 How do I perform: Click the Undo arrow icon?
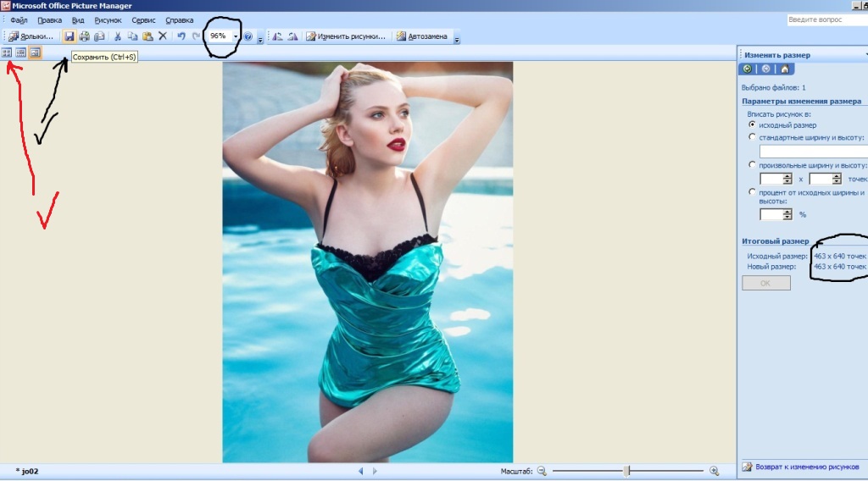tap(181, 36)
